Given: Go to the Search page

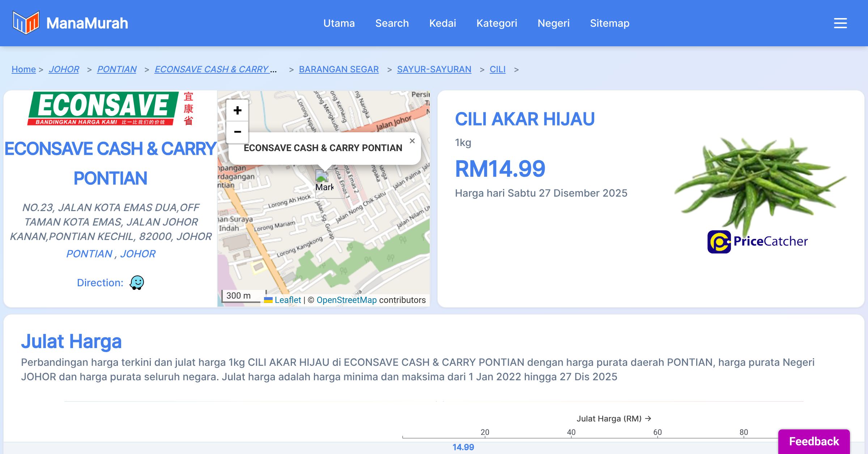Looking at the screenshot, I should (x=392, y=23).
